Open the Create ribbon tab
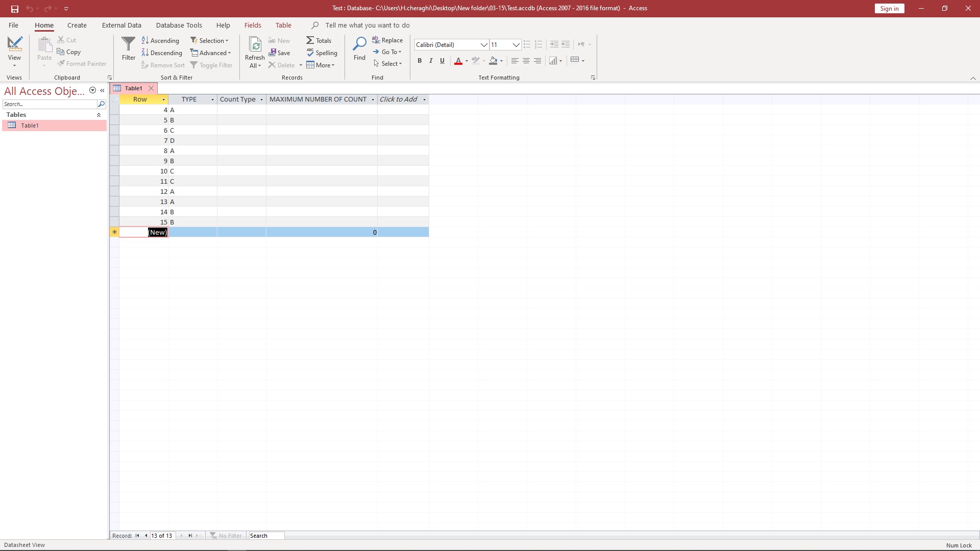This screenshot has height=551, width=980. coord(77,25)
